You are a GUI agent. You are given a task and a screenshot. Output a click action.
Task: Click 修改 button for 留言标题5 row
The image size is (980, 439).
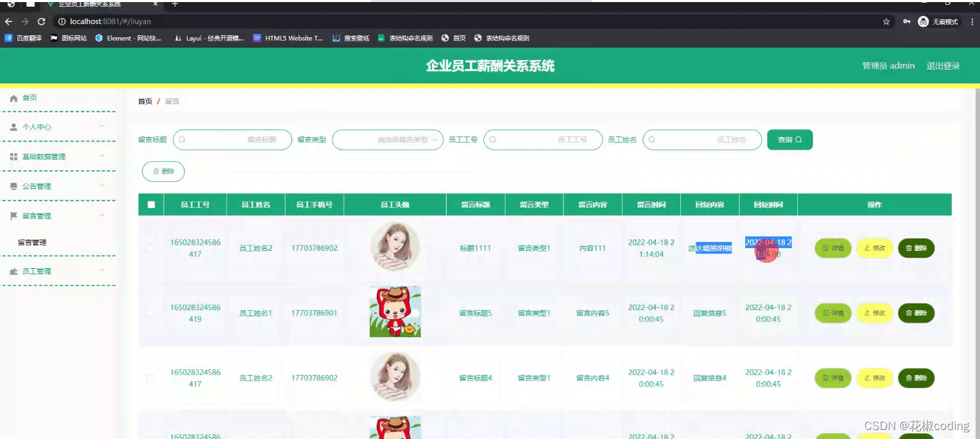(875, 313)
